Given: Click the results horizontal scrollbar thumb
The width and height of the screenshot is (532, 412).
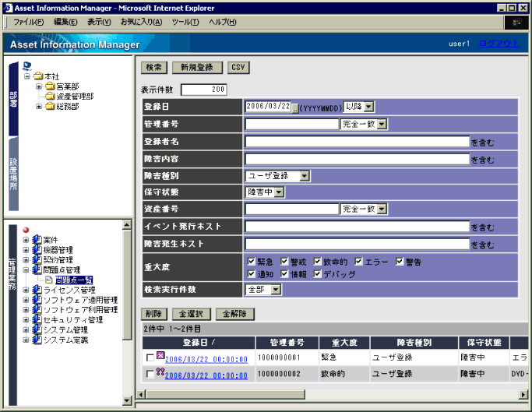Looking at the screenshot, I should click(x=225, y=394).
